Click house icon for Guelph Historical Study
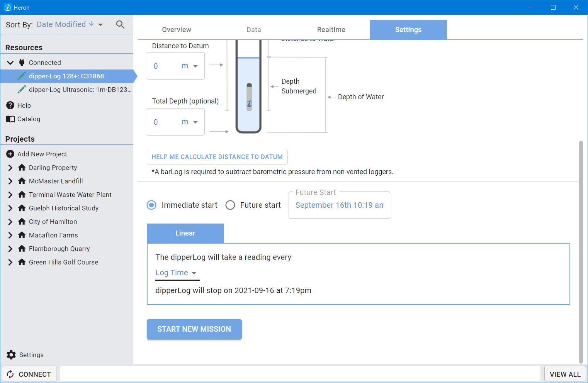 [22, 208]
